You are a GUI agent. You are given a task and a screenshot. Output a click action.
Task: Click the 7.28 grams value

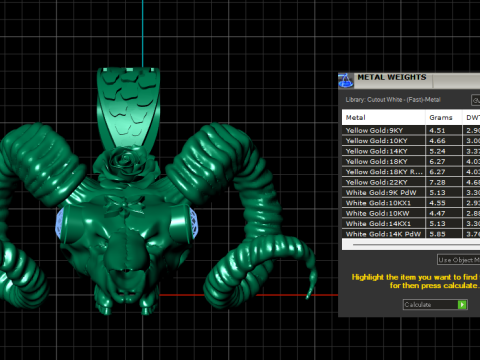(437, 182)
